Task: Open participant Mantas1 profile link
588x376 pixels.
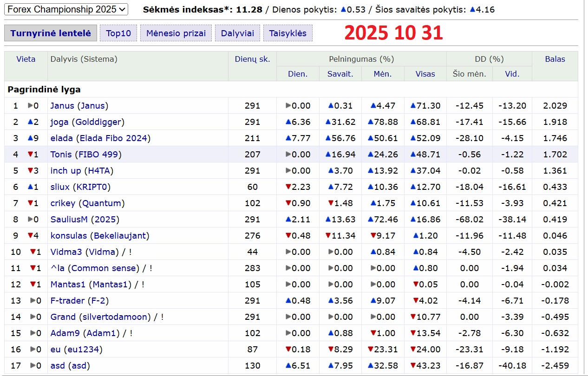Action: pyautogui.click(x=68, y=285)
